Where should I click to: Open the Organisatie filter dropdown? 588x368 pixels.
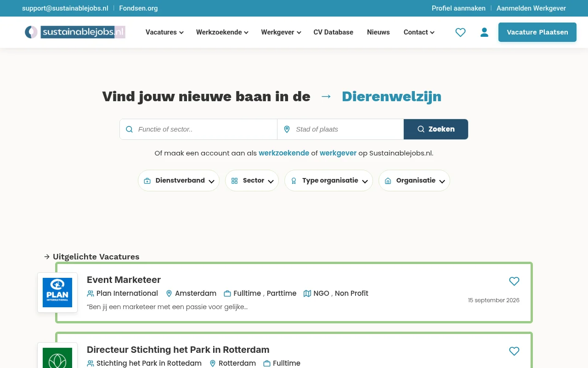414,181
